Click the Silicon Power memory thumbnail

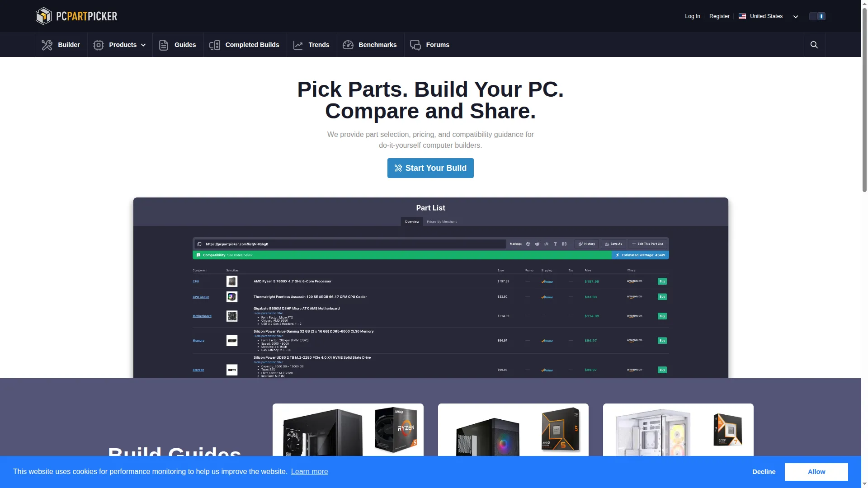(232, 341)
